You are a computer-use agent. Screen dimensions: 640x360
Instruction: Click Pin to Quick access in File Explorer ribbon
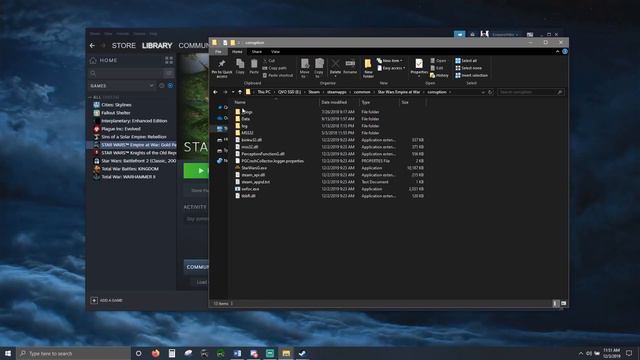(x=222, y=68)
